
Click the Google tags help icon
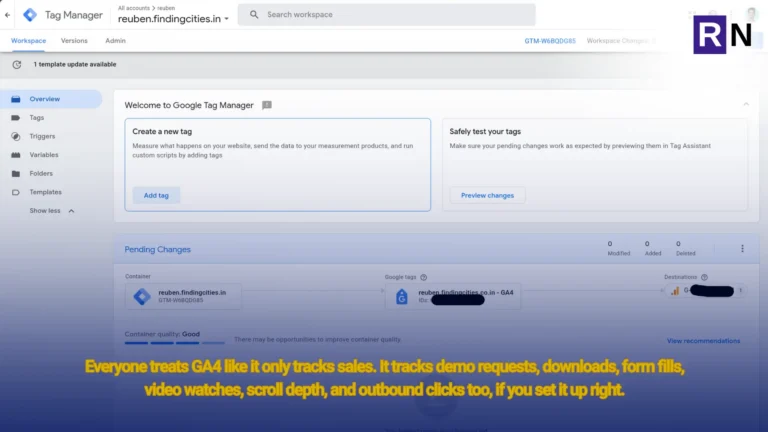pos(424,277)
